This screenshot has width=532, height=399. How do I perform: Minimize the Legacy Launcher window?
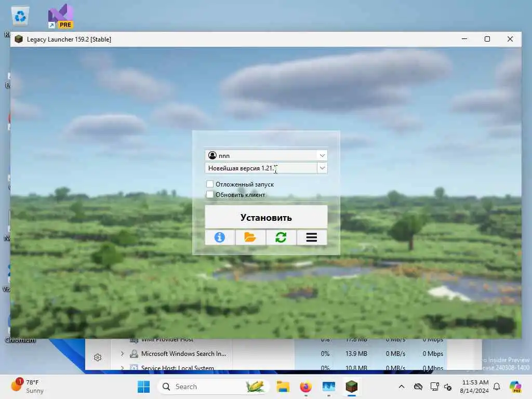click(464, 39)
